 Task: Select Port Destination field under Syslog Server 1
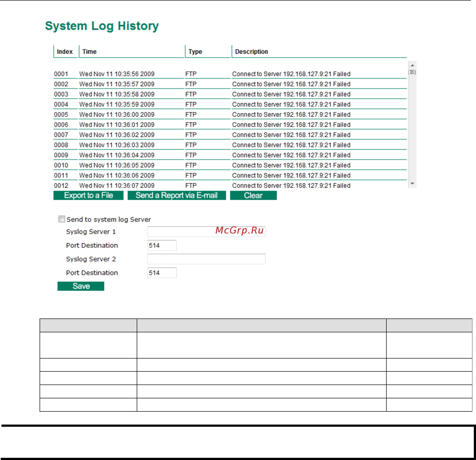162,245
